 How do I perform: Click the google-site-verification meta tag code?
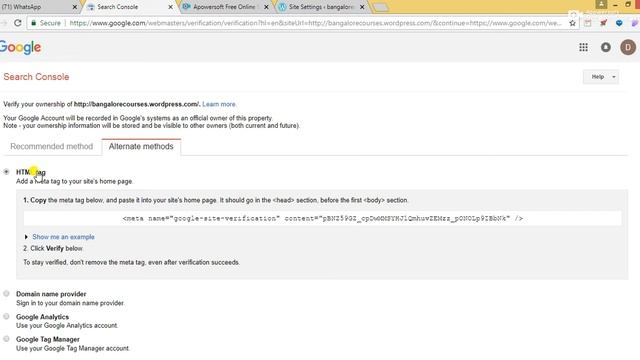pos(322,218)
